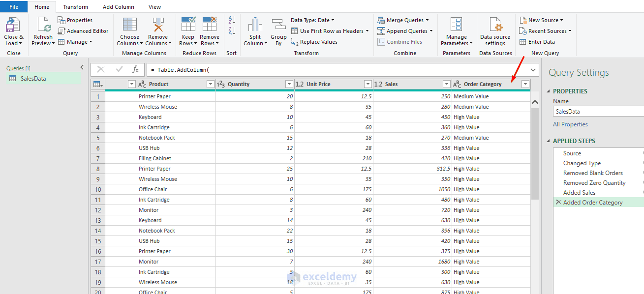Switch to the Add Column tab
Image resolution: width=644 pixels, height=294 pixels.
coord(119,7)
